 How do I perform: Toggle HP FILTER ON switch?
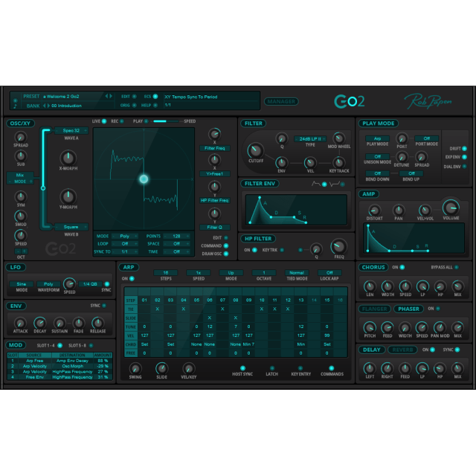(x=254, y=250)
